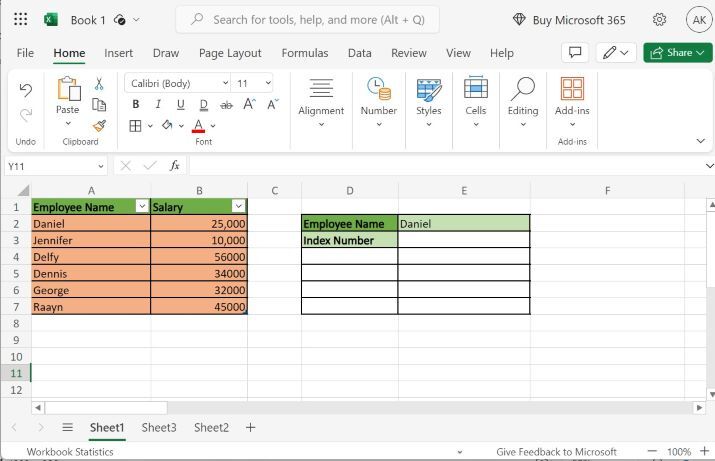
Task: Click the Insert Function fx icon
Action: point(175,165)
